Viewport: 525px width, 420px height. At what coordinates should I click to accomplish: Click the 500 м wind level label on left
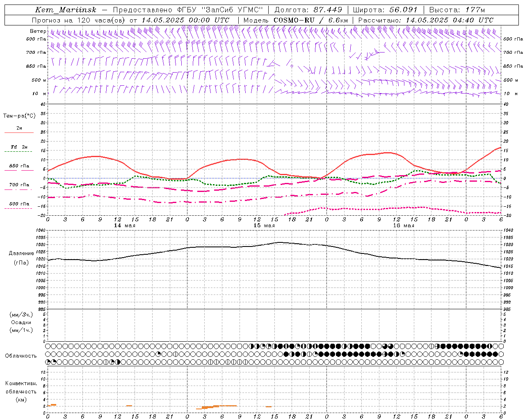(x=39, y=80)
